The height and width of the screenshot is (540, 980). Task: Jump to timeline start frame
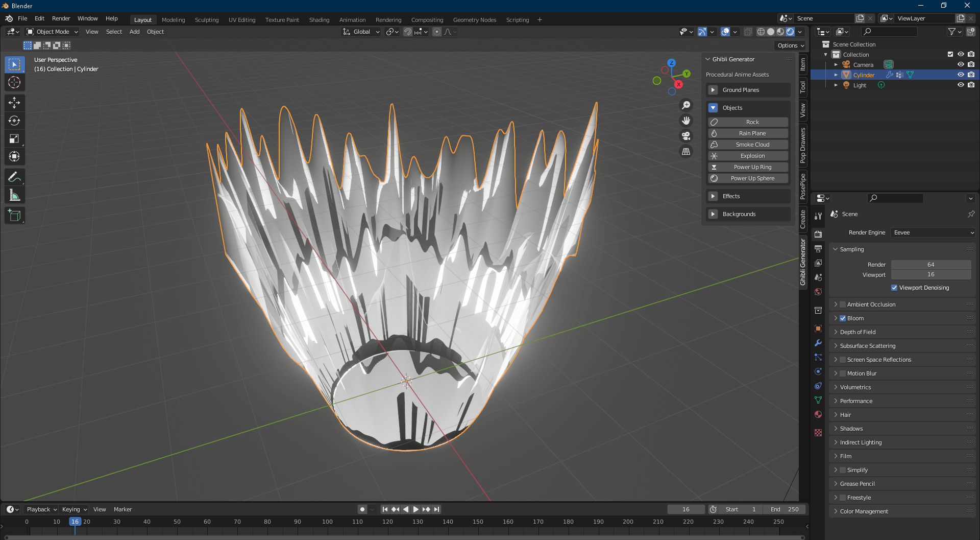pyautogui.click(x=385, y=509)
